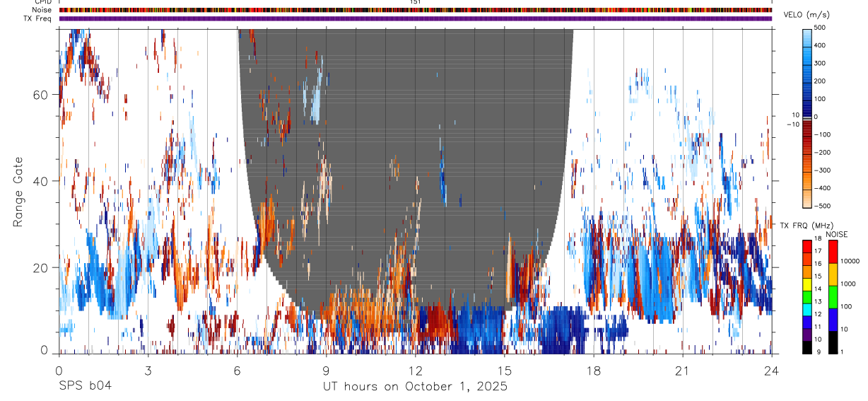Click the cyan swatch in TX FRQ legend
Viewport: 868px width, 401px height.
(x=808, y=308)
